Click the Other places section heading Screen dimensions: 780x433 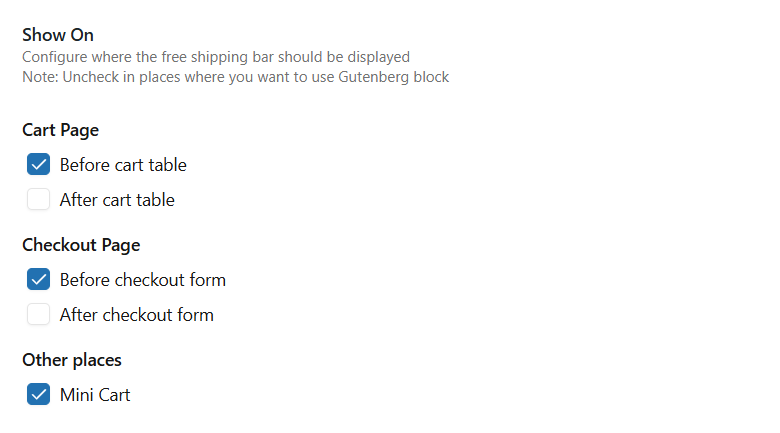[72, 360]
